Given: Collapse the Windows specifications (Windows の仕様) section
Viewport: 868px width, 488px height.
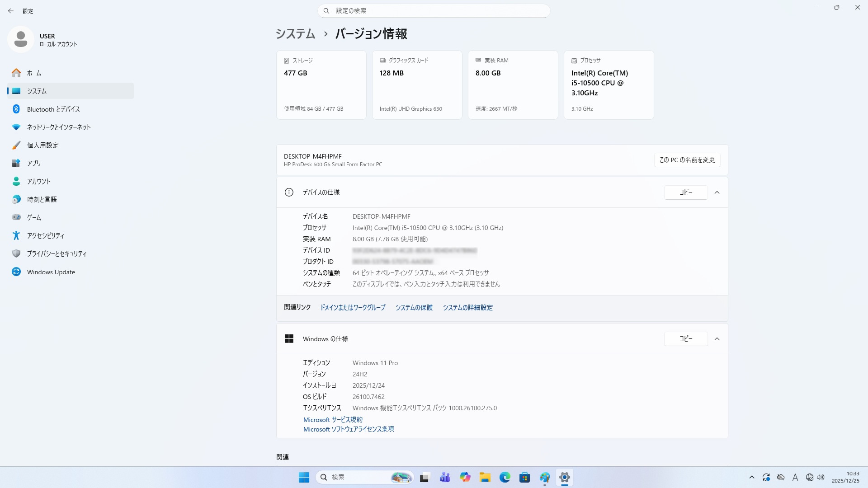Looking at the screenshot, I should pyautogui.click(x=717, y=339).
